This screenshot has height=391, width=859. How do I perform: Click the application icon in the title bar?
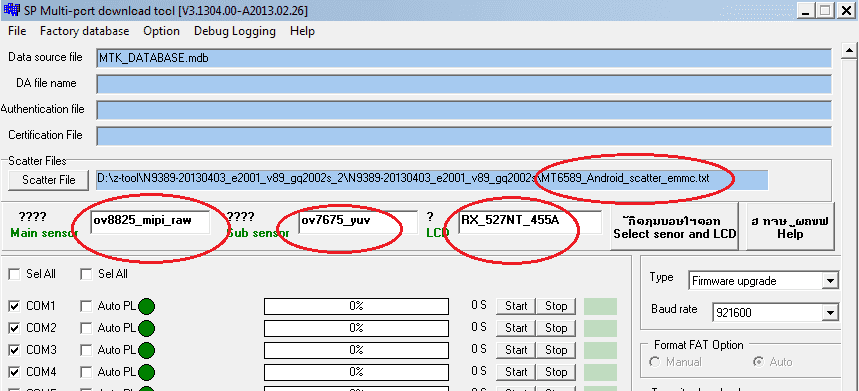coord(11,10)
